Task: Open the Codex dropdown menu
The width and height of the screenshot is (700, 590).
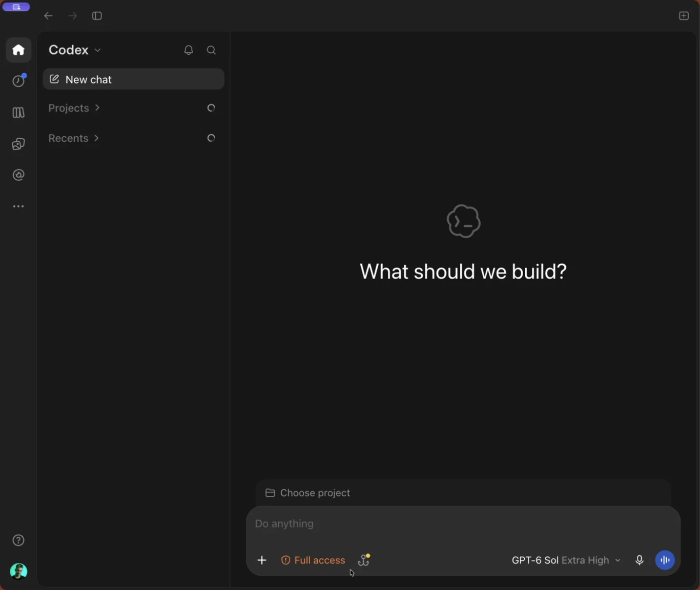Action: 75,50
